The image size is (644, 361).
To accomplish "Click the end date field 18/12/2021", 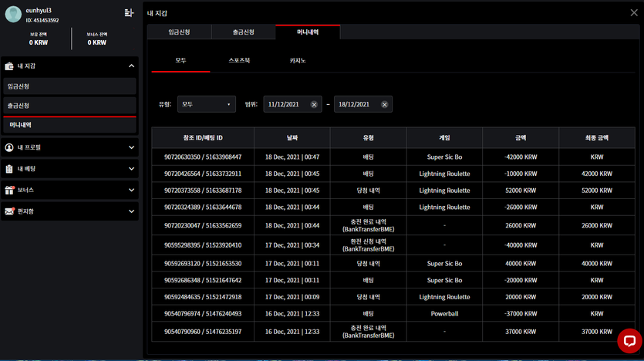I will (x=363, y=104).
